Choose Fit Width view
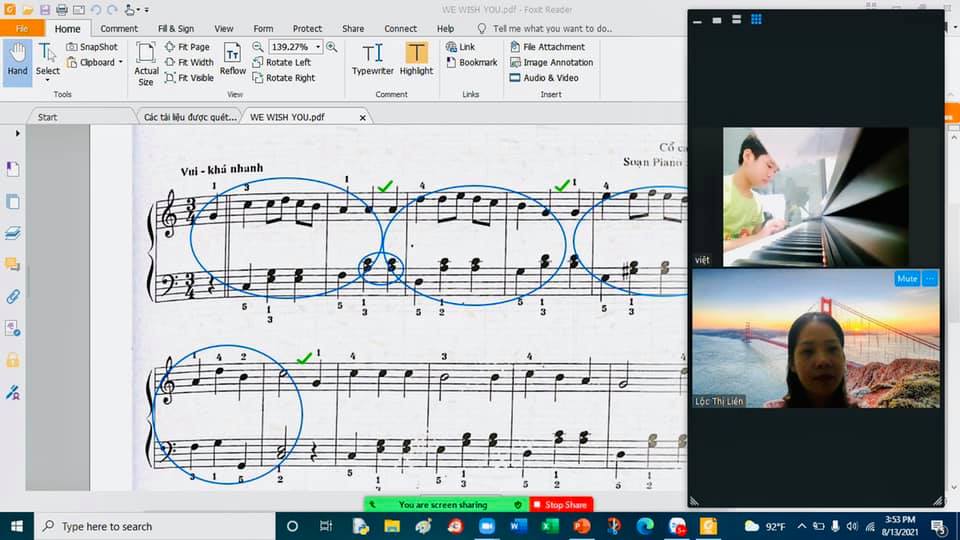Image resolution: width=960 pixels, height=540 pixels. (x=189, y=62)
